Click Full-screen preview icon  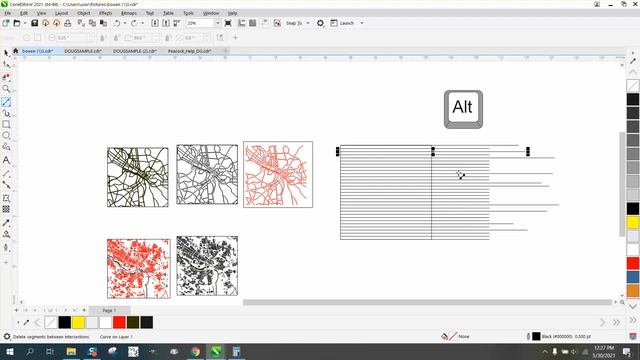tap(228, 23)
